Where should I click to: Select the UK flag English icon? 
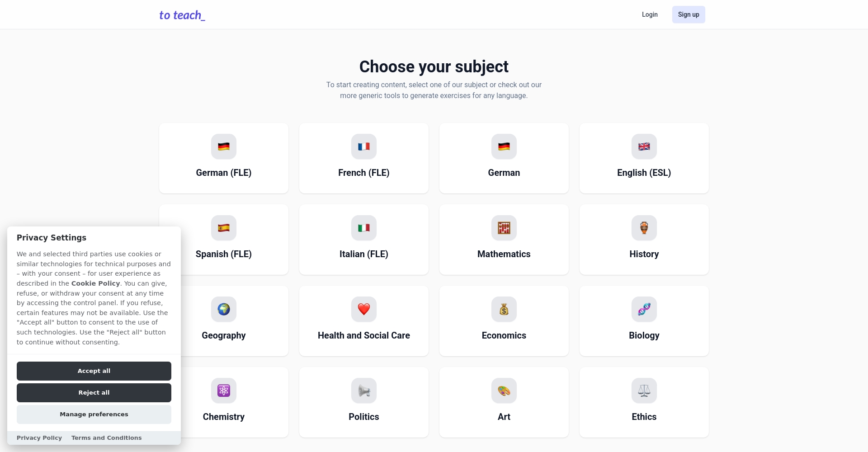(x=644, y=146)
